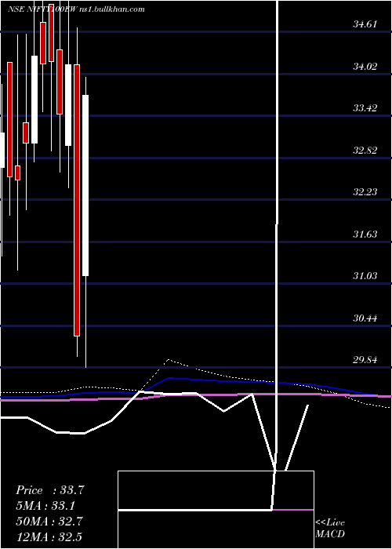Click the 32.23 price axis label
The image size is (392, 549).
coord(365,192)
